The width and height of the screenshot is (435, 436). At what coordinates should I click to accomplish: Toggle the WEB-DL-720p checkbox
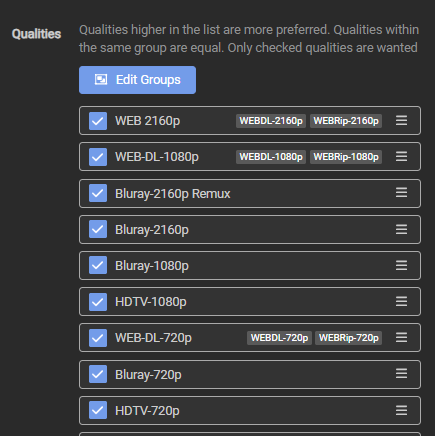click(x=98, y=338)
